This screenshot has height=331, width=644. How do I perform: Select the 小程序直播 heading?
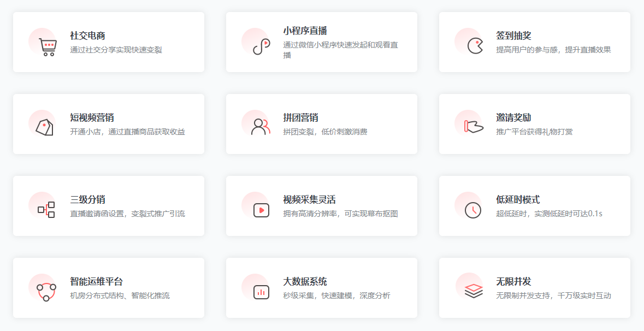point(305,31)
